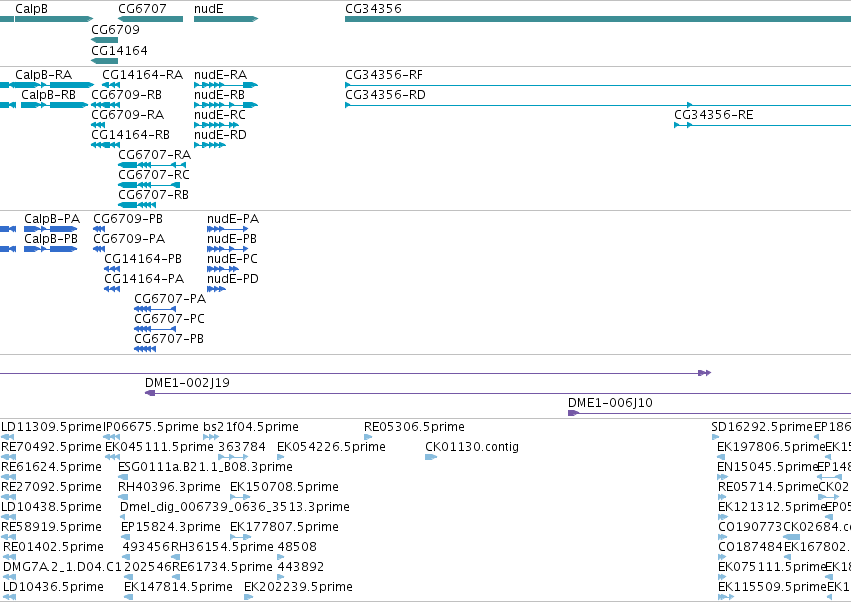This screenshot has width=851, height=602.
Task: Select protein CalpB-PB
Action: click(50, 249)
